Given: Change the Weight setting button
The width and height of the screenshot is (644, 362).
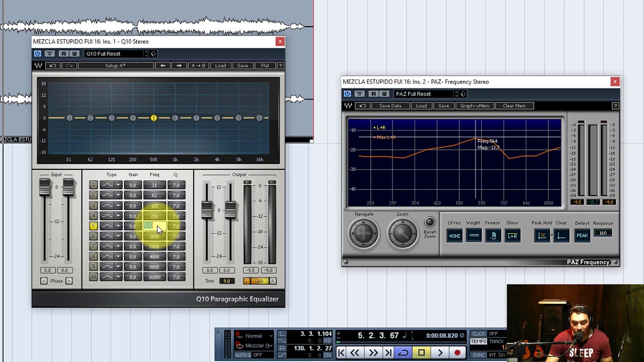Looking at the screenshot, I should 473,236.
